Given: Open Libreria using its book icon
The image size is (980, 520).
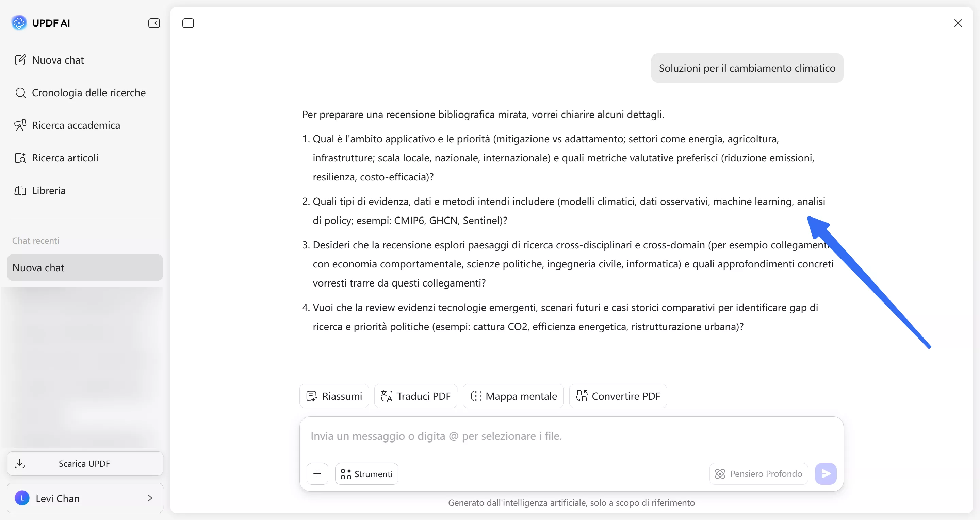Looking at the screenshot, I should (20, 190).
